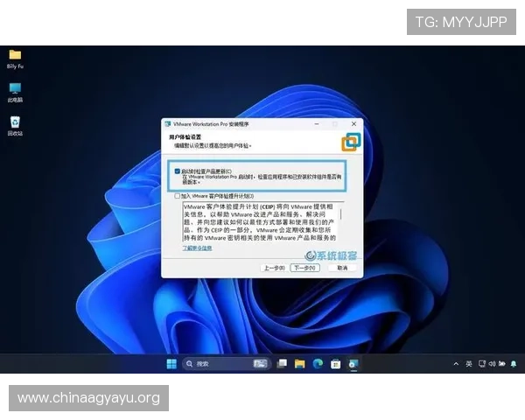Select the 回收站 Recycle Bin desktop icon
525x420 pixels.
[15, 126]
